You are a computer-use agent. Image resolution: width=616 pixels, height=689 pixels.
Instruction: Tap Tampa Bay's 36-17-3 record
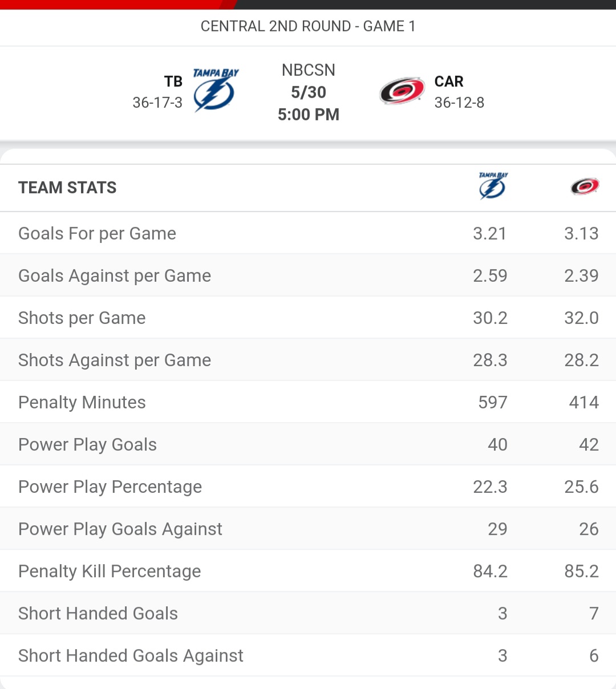coord(157,103)
